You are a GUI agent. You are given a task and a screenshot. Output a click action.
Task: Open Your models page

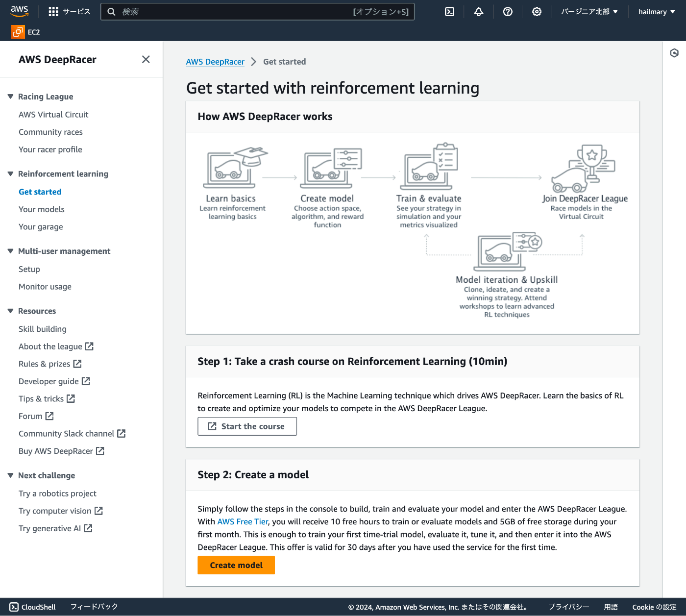[42, 209]
